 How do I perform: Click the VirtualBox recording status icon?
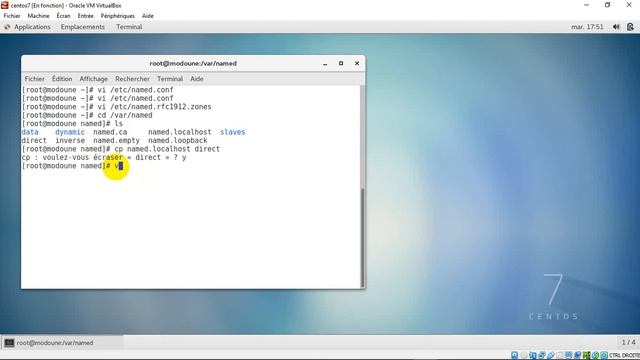[578, 356]
